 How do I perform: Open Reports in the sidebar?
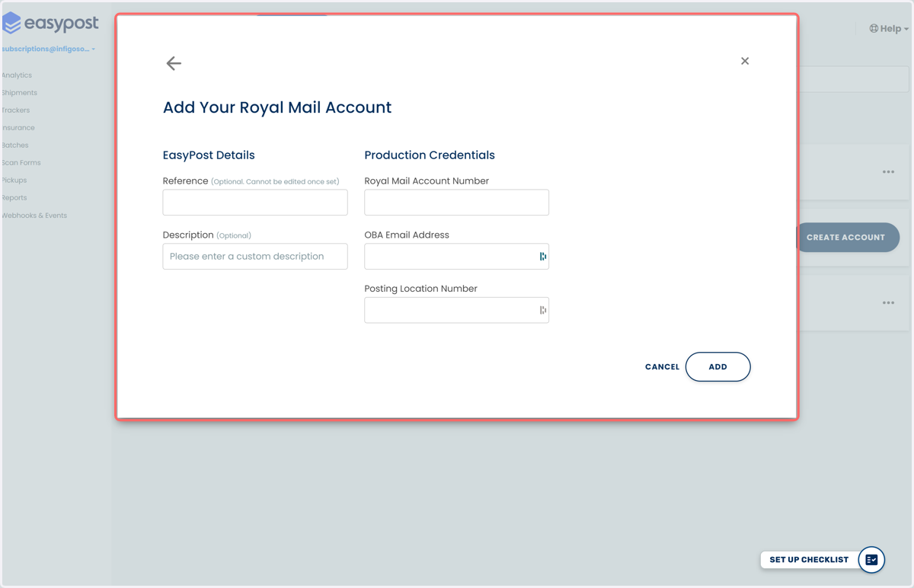[14, 198]
